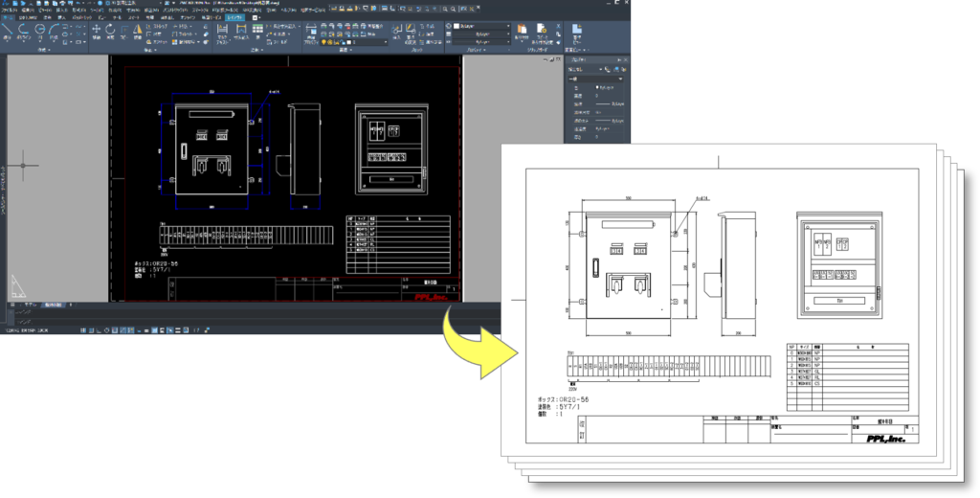980x498 pixels.
Task: Switch to the Home ribbon tab
Action: (x=8, y=17)
